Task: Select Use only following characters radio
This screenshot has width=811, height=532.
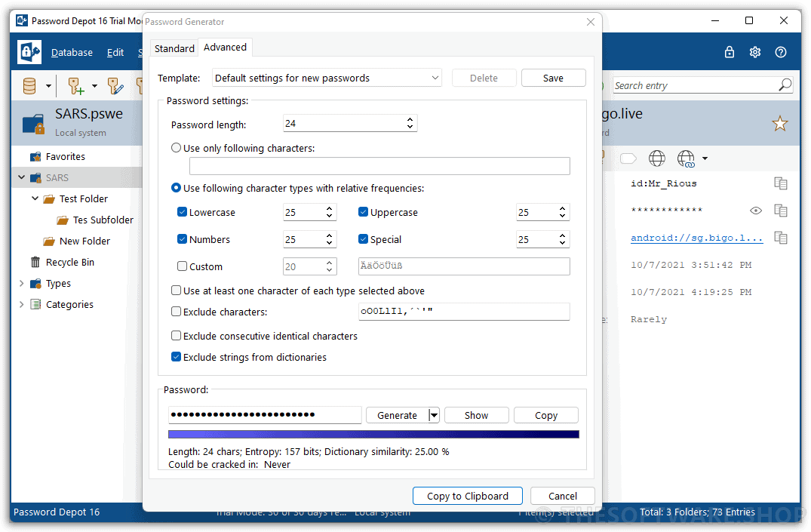Action: pyautogui.click(x=176, y=148)
